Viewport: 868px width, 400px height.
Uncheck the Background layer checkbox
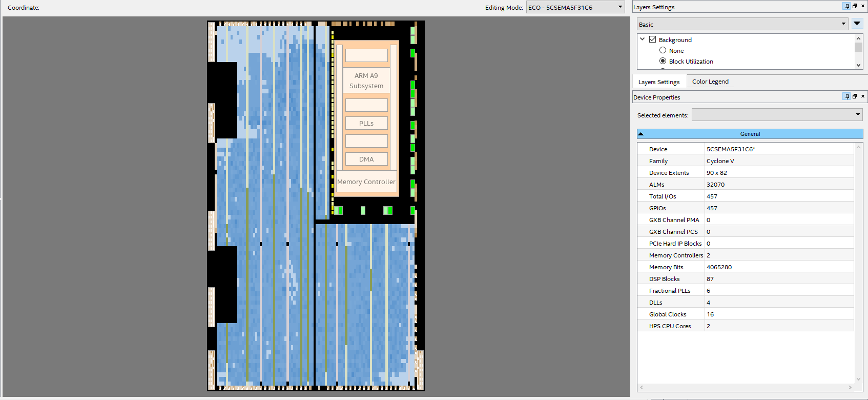click(x=652, y=39)
